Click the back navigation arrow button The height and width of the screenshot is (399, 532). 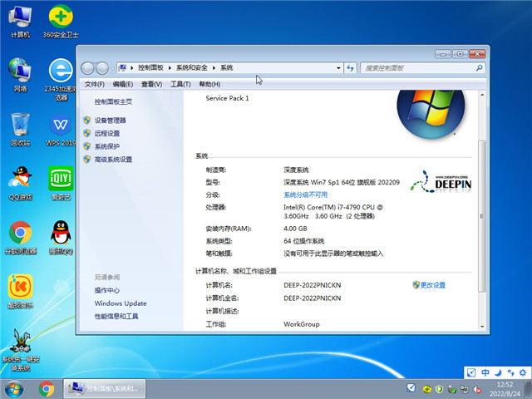point(88,68)
